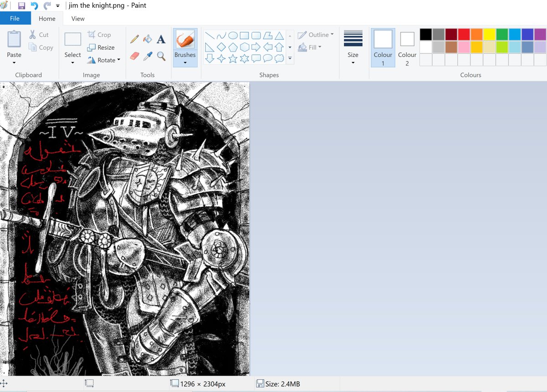Pick the red colour swatch
The image size is (547, 392).
(x=464, y=34)
